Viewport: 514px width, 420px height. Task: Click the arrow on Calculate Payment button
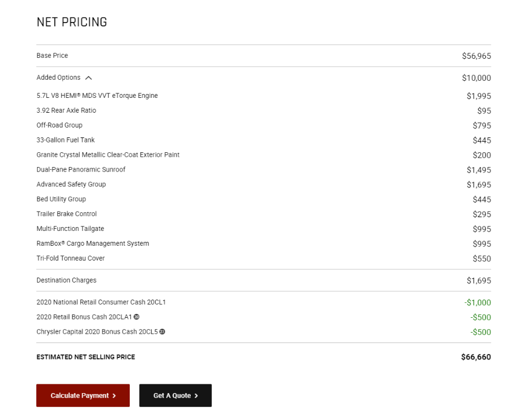pyautogui.click(x=114, y=396)
